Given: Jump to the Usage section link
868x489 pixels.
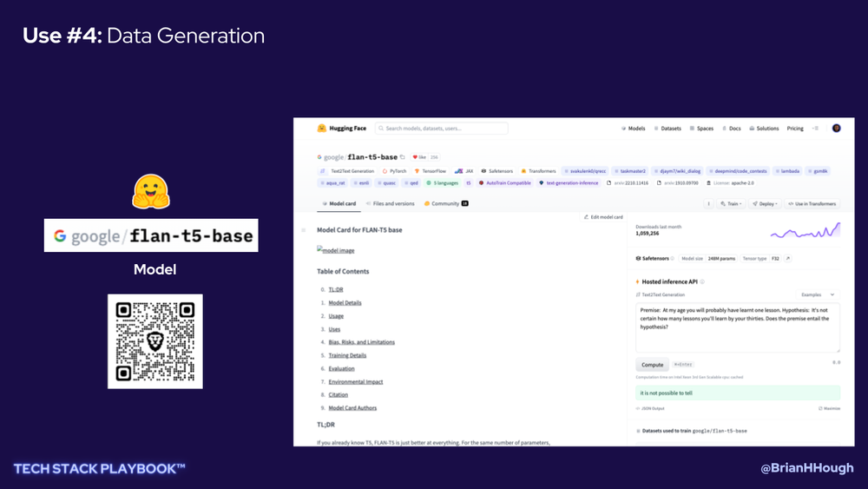Looking at the screenshot, I should pyautogui.click(x=336, y=316).
